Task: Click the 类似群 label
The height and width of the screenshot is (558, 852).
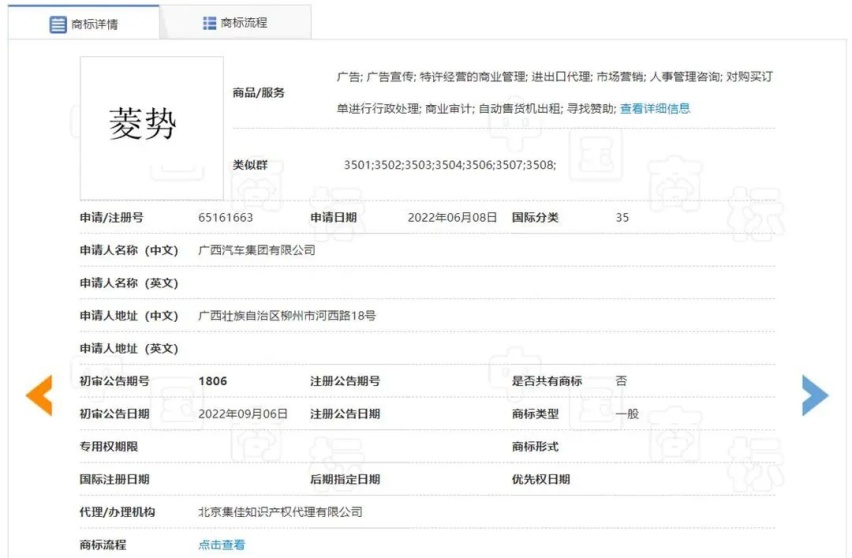Action: [250, 165]
